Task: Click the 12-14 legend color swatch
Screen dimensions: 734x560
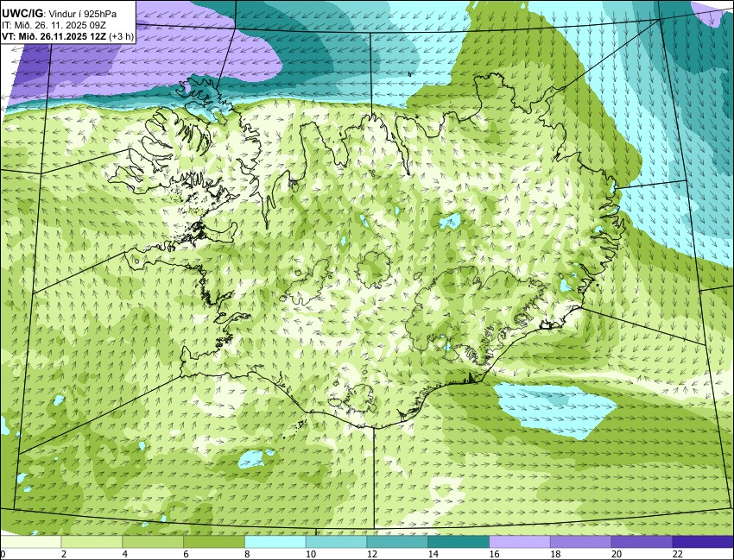Action: click(397, 542)
